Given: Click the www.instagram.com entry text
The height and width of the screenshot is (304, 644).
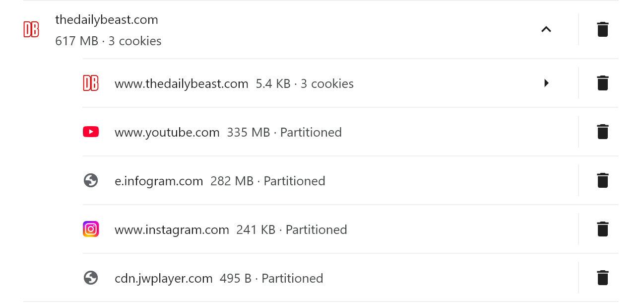Looking at the screenshot, I should pyautogui.click(x=172, y=229).
